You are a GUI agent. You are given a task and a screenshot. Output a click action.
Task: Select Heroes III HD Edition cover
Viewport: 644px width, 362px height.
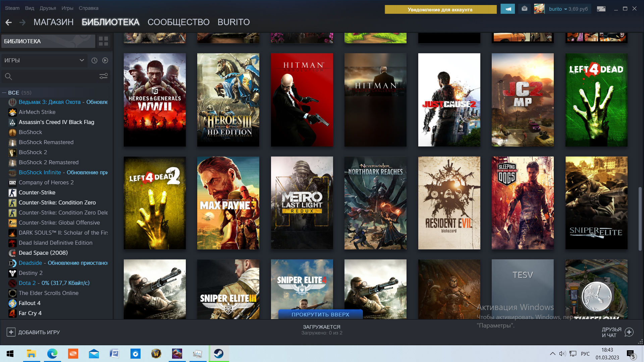pyautogui.click(x=228, y=100)
